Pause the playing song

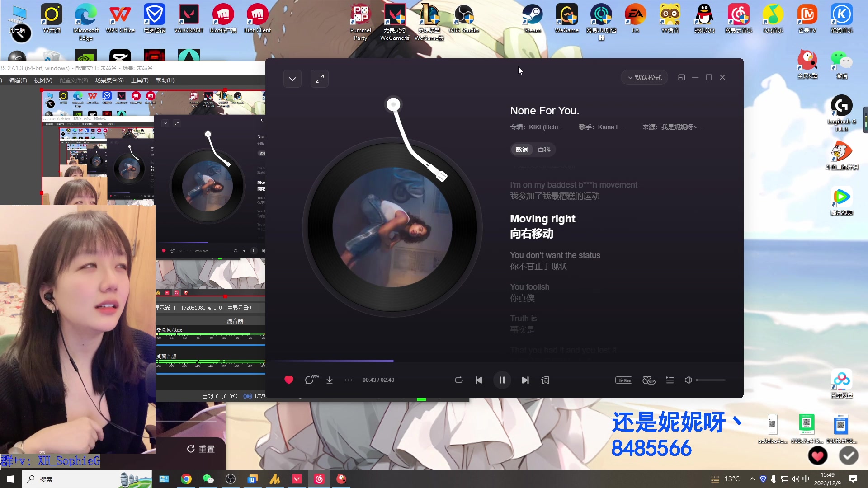502,380
